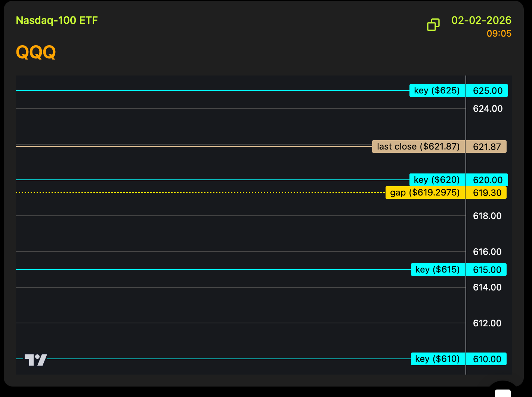The image size is (532, 397).
Task: Click the cyan 625.00 price tag
Action: click(487, 90)
